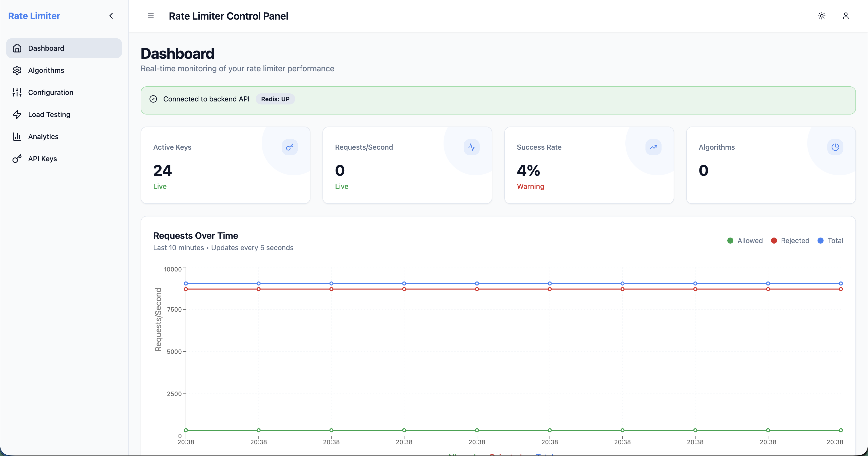Go to Algorithms in the sidebar
Viewport: 868px width, 456px height.
(64, 70)
